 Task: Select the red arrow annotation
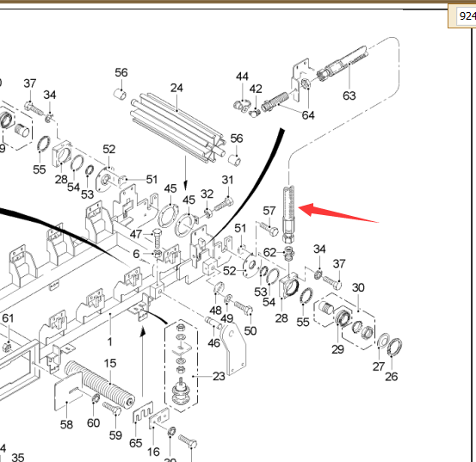pos(338,213)
